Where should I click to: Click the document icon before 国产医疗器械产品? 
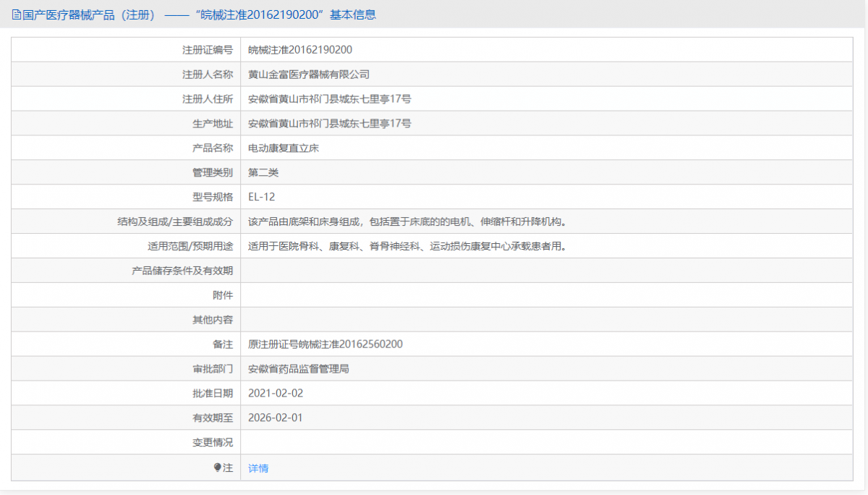pos(17,14)
